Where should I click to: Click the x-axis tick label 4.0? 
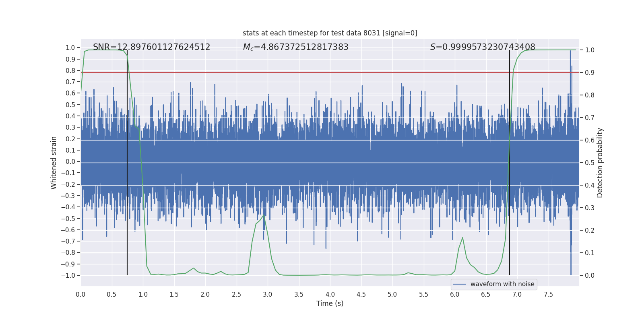click(x=330, y=294)
